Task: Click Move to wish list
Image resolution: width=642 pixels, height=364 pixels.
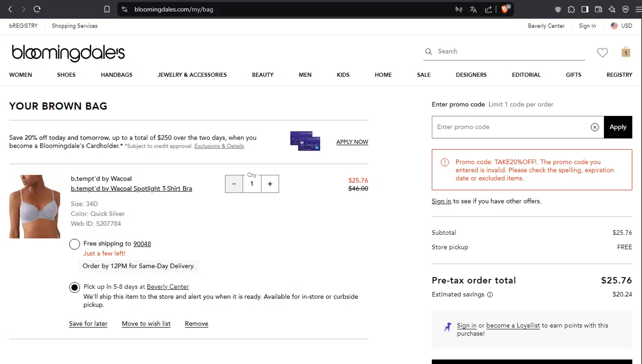Action: pyautogui.click(x=146, y=324)
